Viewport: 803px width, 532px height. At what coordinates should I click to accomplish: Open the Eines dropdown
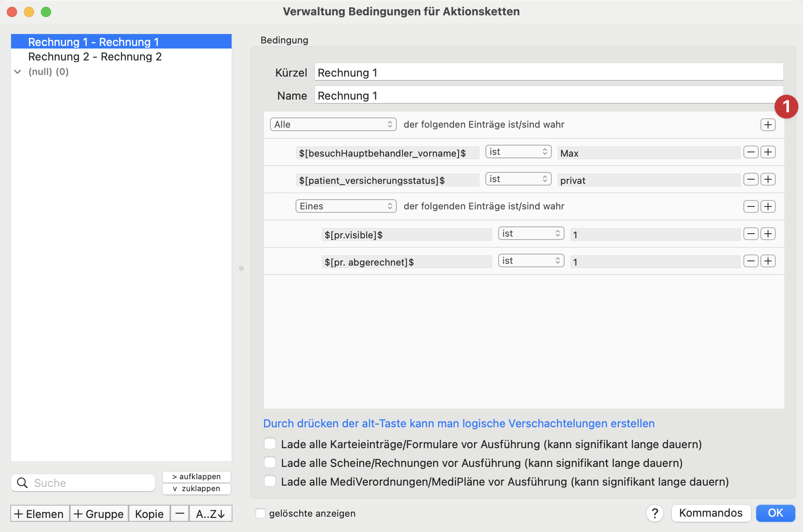(x=346, y=206)
